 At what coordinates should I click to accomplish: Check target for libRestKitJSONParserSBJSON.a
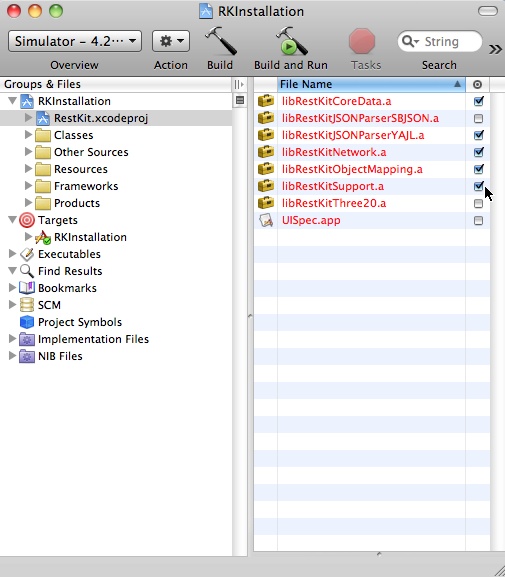click(x=478, y=118)
